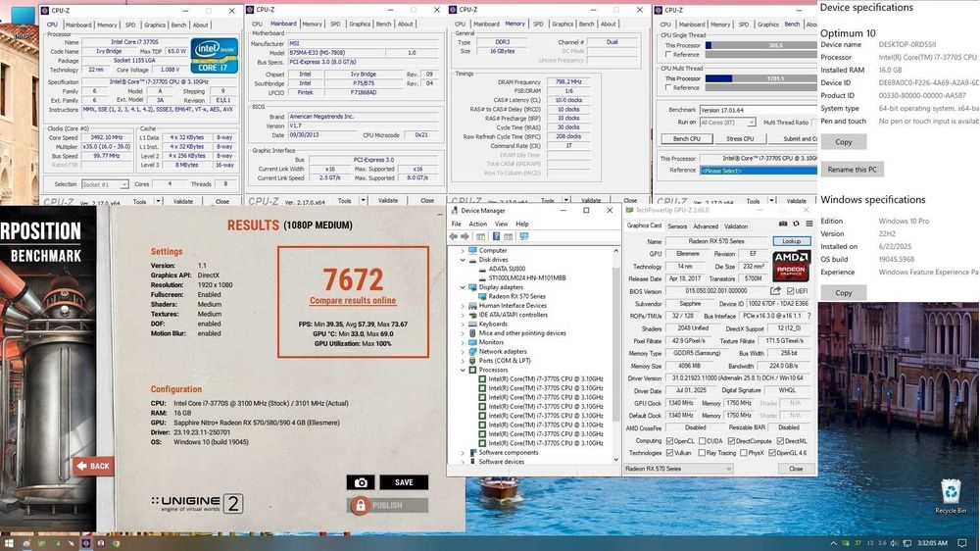The width and height of the screenshot is (980, 551).
Task: Click the network icon in the system tray
Action: (906, 543)
